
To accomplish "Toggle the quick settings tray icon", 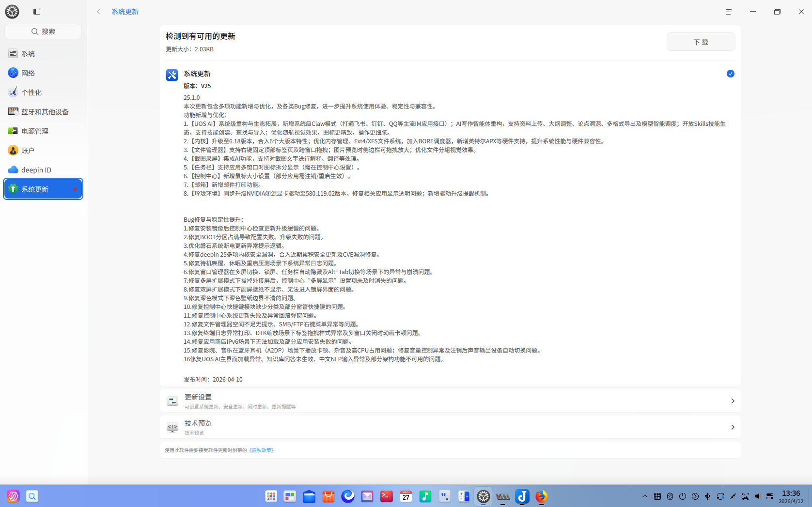I will [770, 496].
